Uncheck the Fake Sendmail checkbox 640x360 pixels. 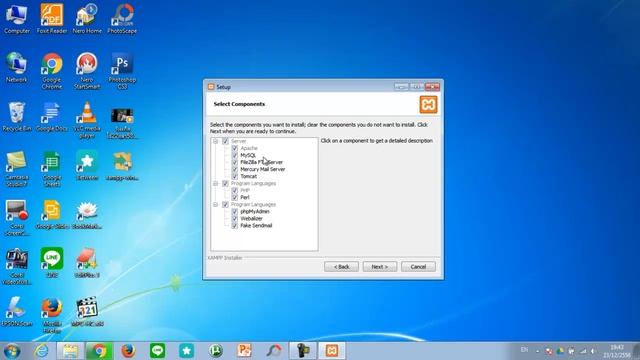click(235, 225)
